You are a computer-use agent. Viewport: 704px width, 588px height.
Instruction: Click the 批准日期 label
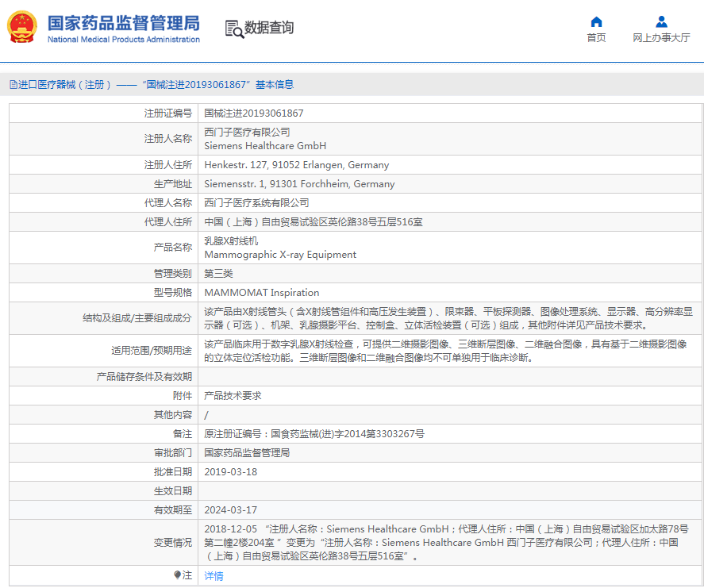(172, 471)
